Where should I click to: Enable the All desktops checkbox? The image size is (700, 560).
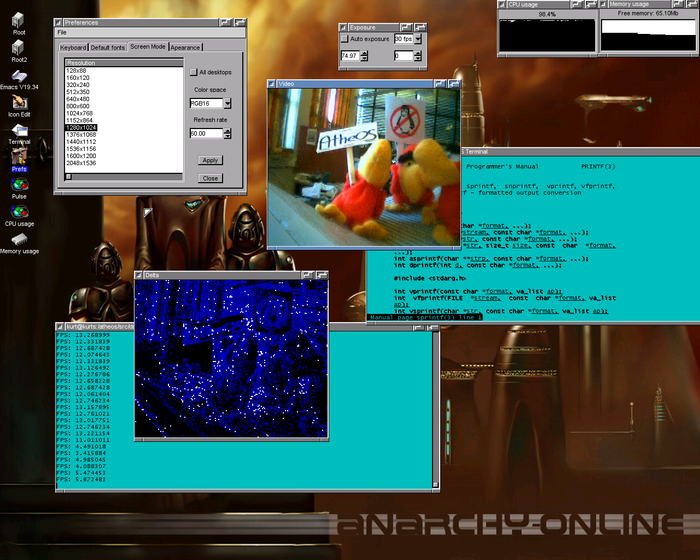click(194, 72)
